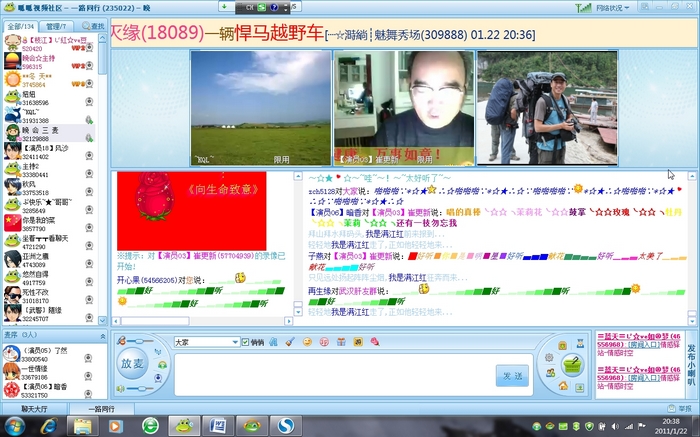
Task: Click the backpacker photo video panel
Action: pyautogui.click(x=547, y=108)
